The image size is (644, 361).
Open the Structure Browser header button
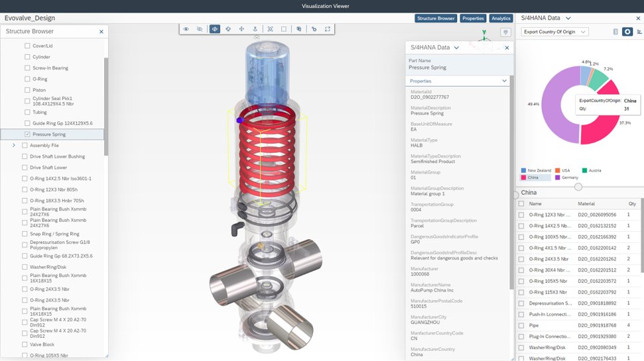[436, 19]
